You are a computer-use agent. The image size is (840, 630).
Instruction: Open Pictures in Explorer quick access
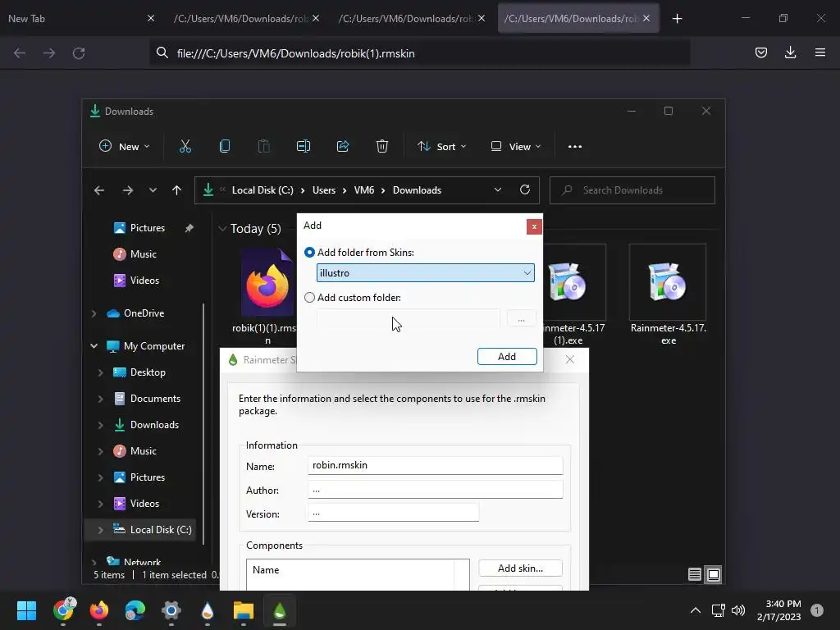pos(148,228)
